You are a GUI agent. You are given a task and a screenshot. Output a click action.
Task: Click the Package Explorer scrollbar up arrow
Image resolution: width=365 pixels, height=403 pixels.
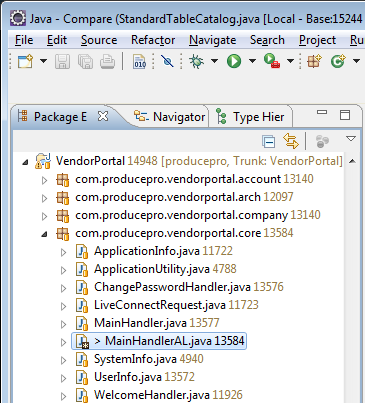tap(352, 162)
